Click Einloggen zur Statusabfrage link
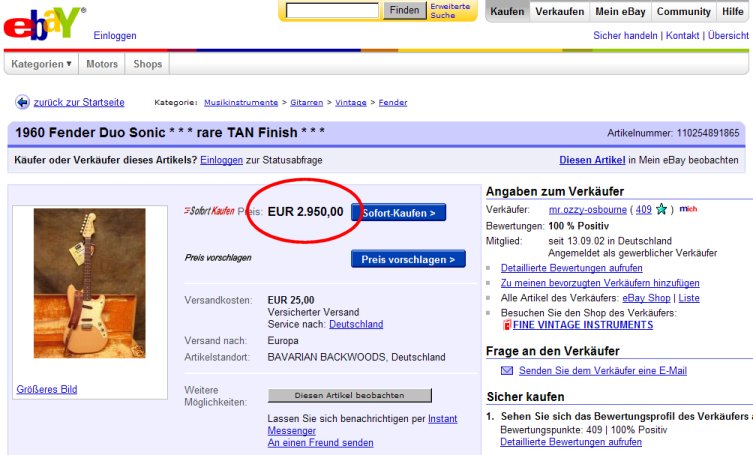This screenshot has width=753, height=455. coord(221,160)
